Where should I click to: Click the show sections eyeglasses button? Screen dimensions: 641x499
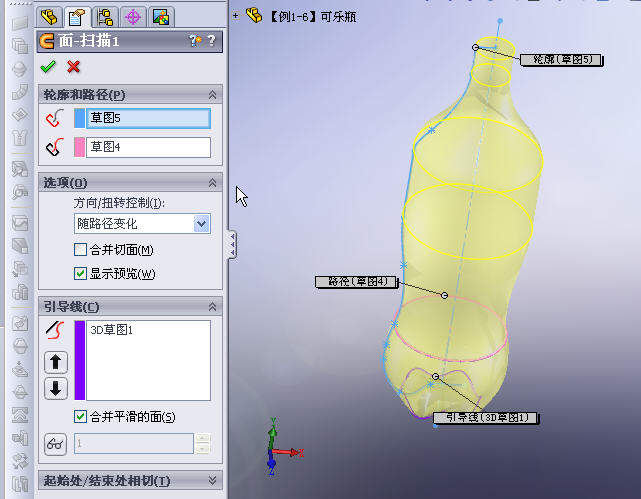point(55,444)
